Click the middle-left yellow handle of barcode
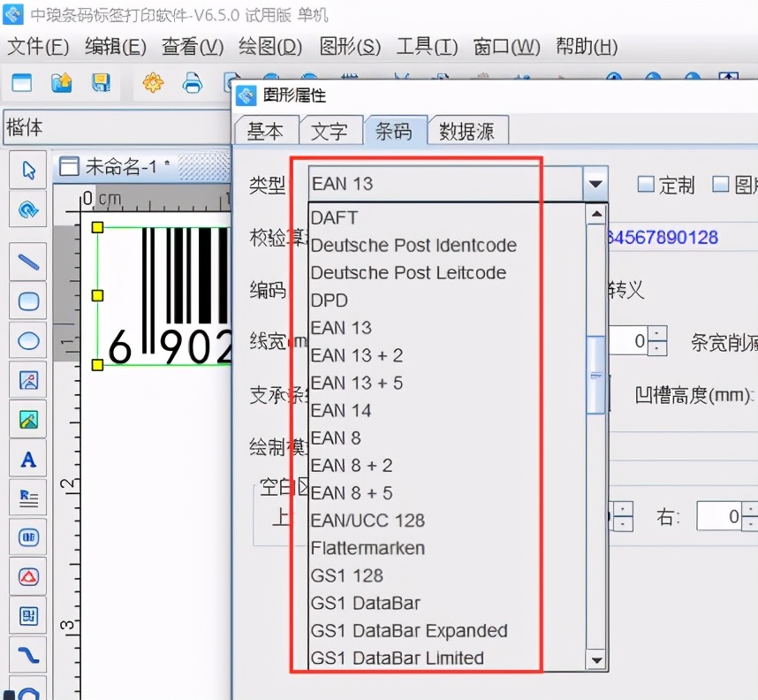This screenshot has width=758, height=700. (97, 295)
